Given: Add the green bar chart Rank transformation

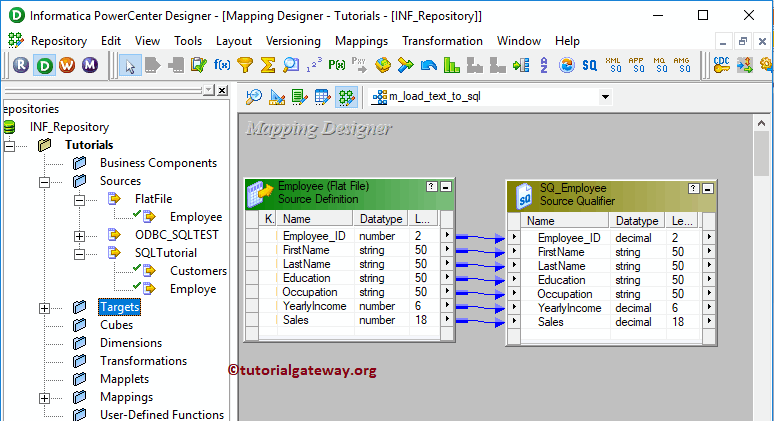Looking at the screenshot, I should 452,65.
